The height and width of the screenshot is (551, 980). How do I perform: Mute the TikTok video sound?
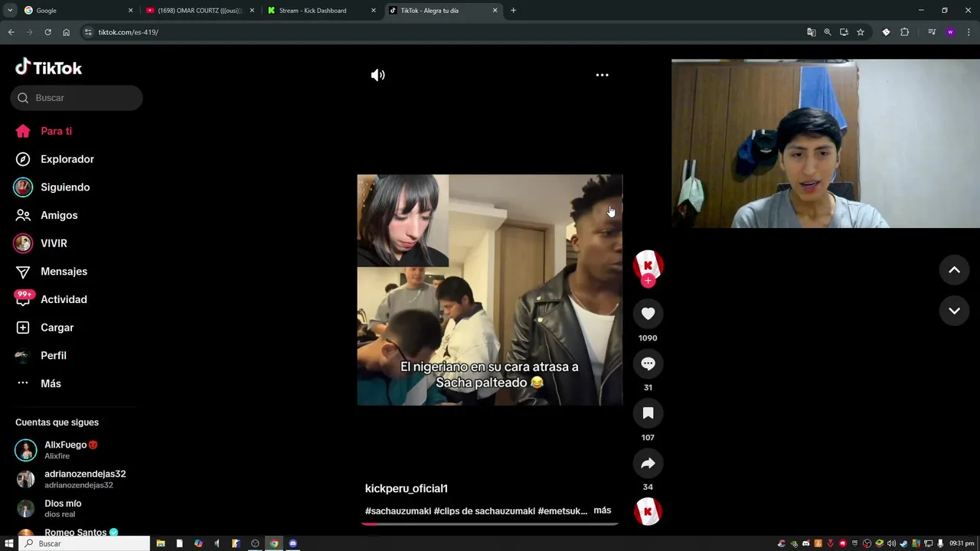(377, 75)
